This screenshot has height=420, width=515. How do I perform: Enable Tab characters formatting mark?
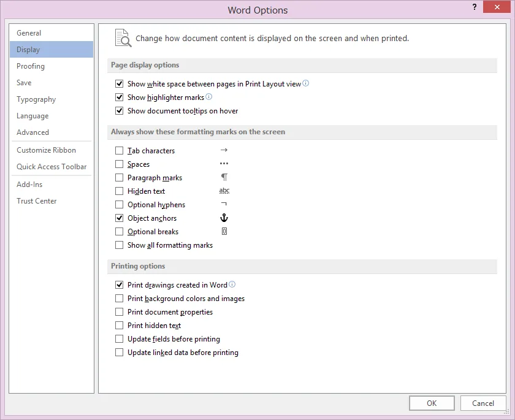pyautogui.click(x=119, y=150)
